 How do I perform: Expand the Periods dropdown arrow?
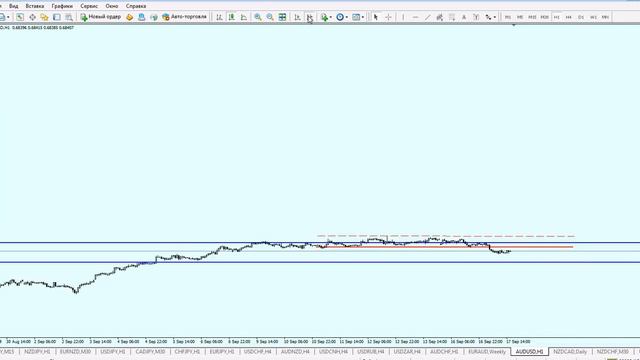[347, 17]
